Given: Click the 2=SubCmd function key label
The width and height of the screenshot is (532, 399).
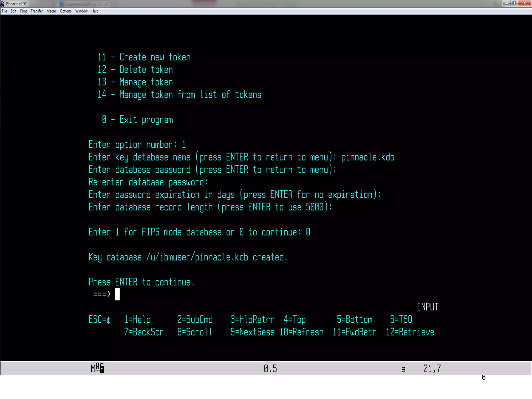Looking at the screenshot, I should (195, 320).
